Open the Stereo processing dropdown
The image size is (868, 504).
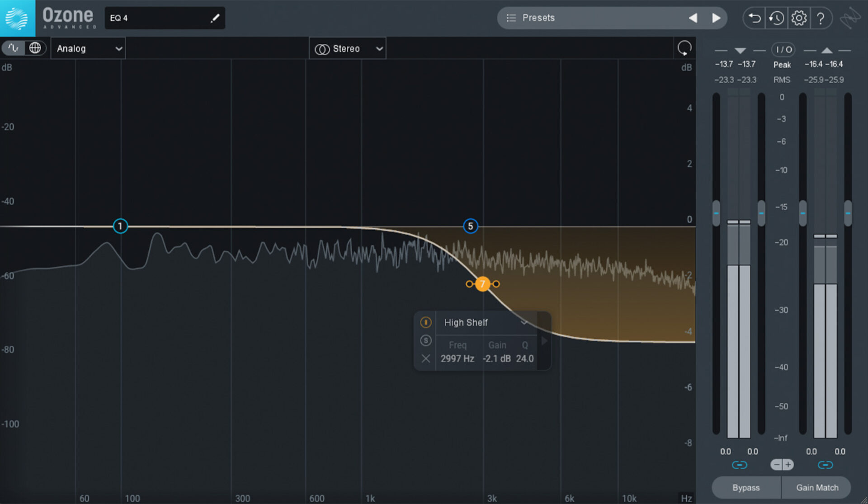[x=347, y=48]
